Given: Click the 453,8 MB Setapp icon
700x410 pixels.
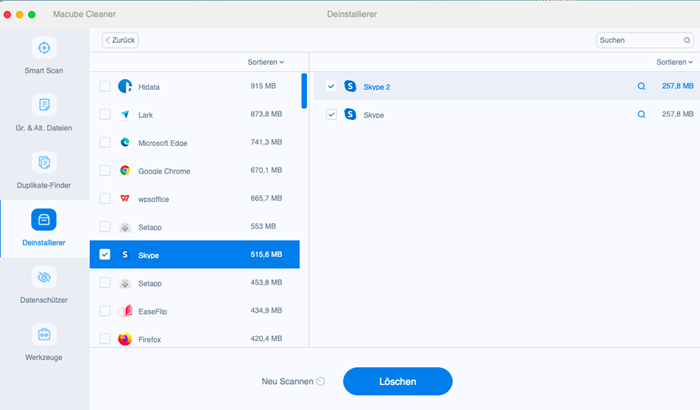Looking at the screenshot, I should pyautogui.click(x=125, y=283).
